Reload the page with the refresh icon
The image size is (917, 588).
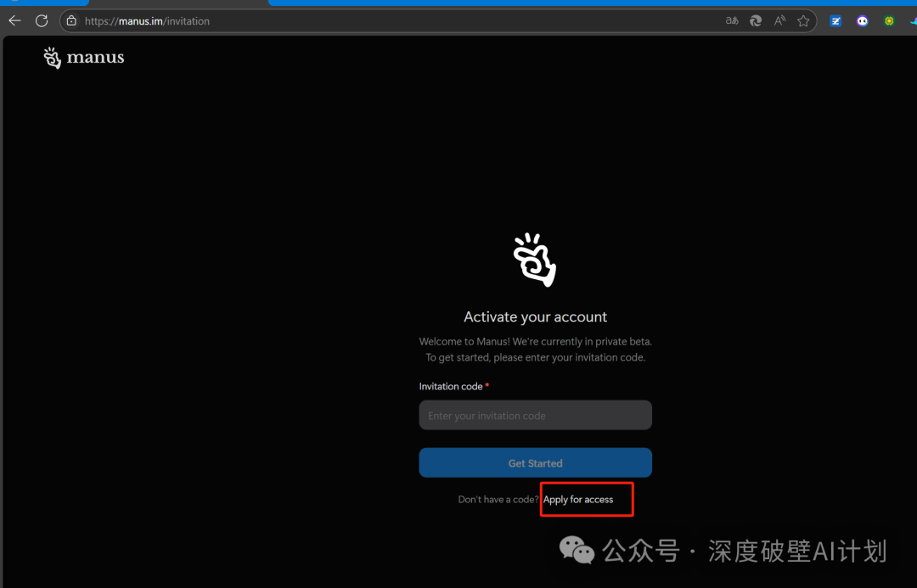tap(42, 21)
